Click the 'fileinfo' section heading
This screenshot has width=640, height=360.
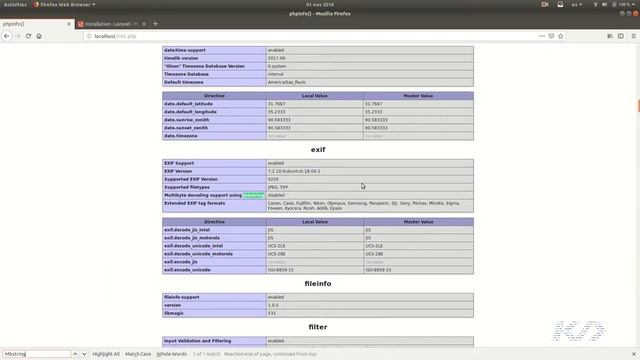(x=318, y=284)
